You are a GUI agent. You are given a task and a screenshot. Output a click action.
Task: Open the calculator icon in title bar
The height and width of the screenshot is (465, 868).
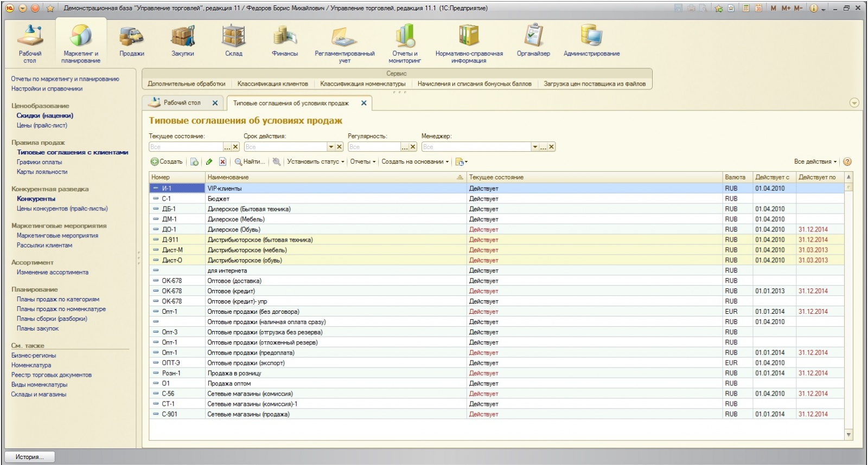[746, 8]
